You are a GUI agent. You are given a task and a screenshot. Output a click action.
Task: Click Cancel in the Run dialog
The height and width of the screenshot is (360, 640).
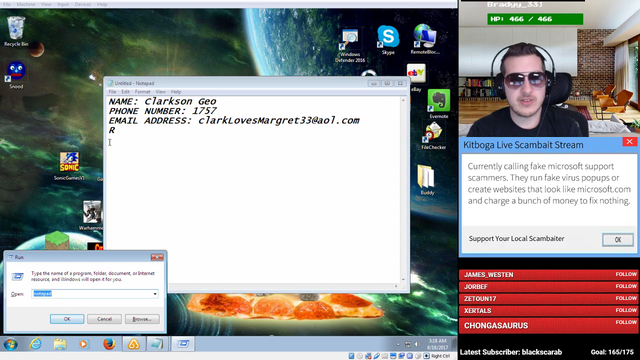pos(104,319)
